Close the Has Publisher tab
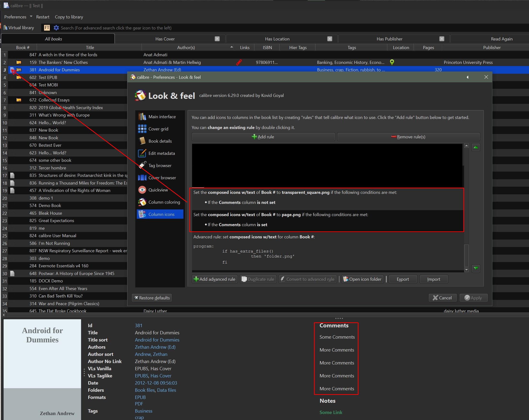Screen dimensions: 529x420 point(442,39)
